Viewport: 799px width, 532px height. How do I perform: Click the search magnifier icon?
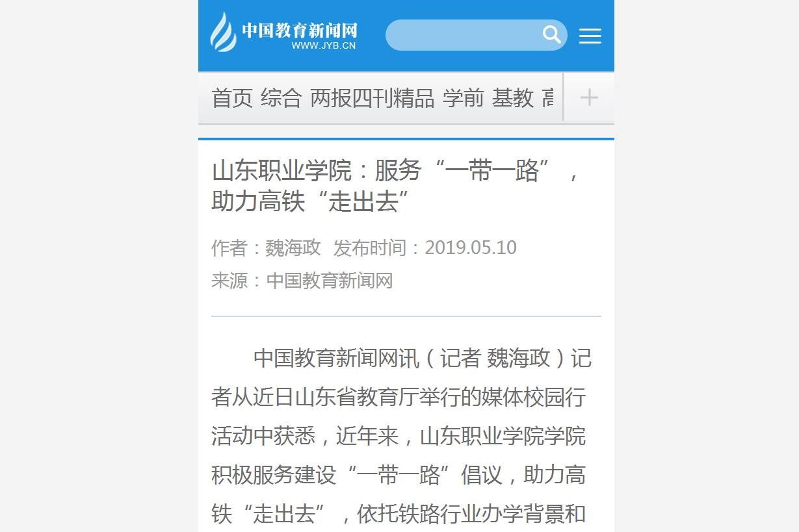[x=551, y=34]
